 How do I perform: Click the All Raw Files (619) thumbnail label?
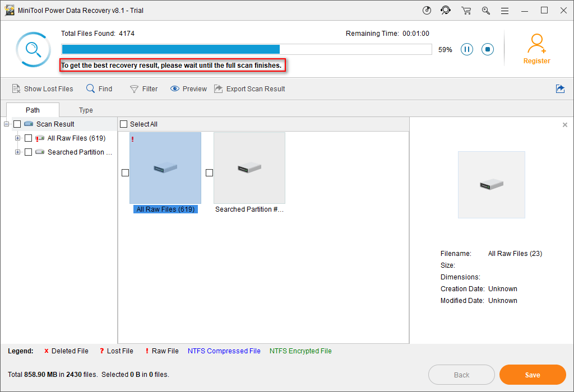point(165,209)
